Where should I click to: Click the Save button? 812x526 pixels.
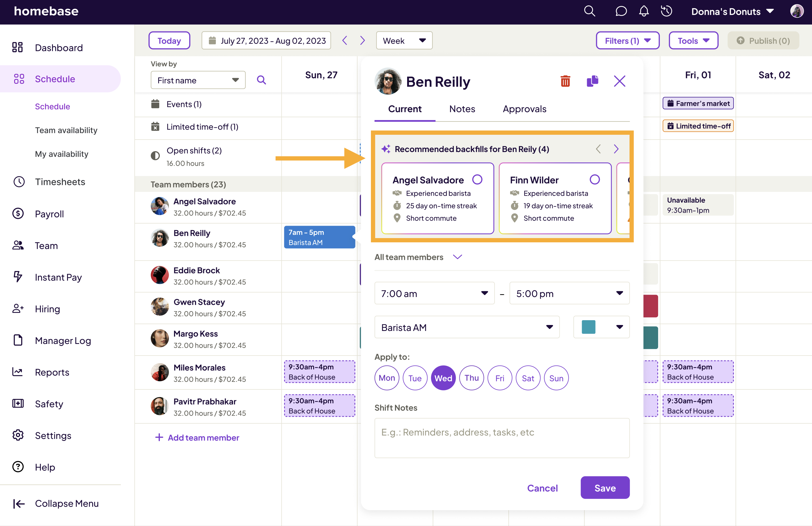(x=605, y=488)
